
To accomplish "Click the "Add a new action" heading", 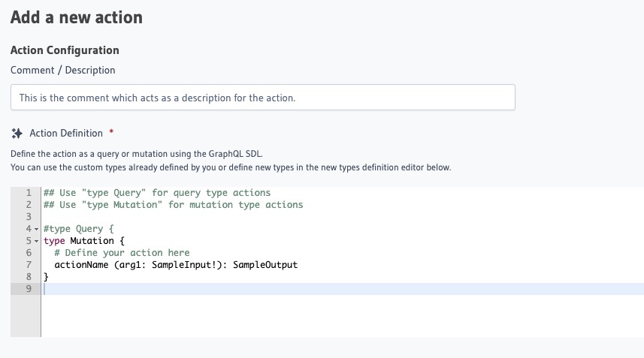I will [x=77, y=17].
